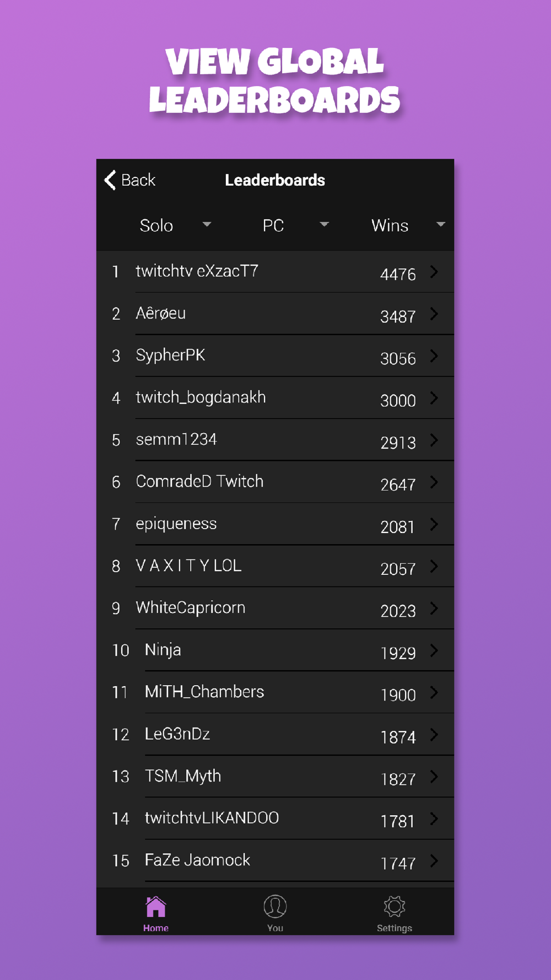The height and width of the screenshot is (980, 551).
Task: Tap the Back chevron icon
Action: 110,180
